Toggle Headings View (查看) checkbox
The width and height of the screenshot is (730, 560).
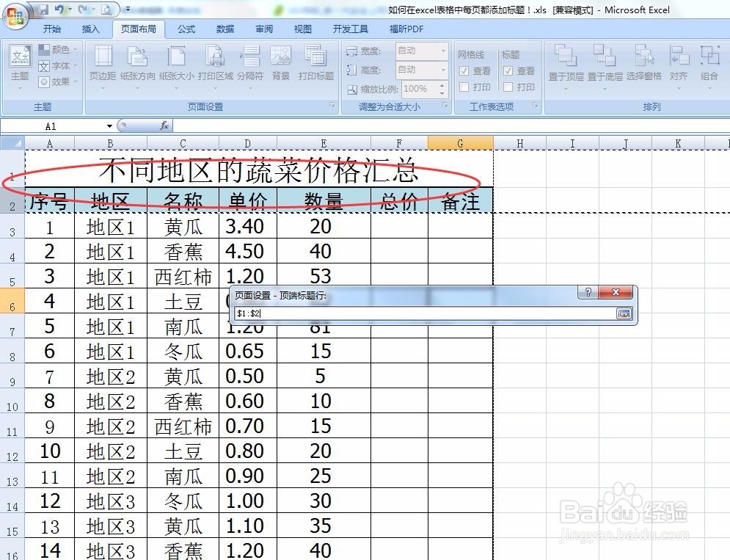click(x=508, y=70)
